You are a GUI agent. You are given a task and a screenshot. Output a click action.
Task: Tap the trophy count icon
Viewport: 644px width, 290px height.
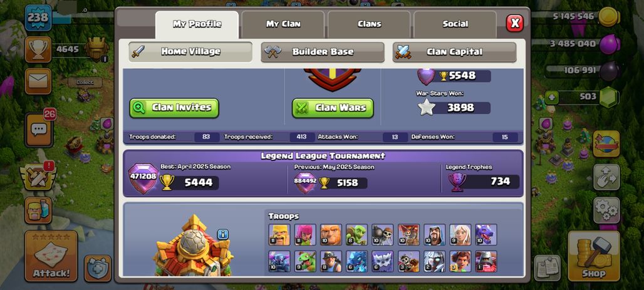pyautogui.click(x=38, y=49)
